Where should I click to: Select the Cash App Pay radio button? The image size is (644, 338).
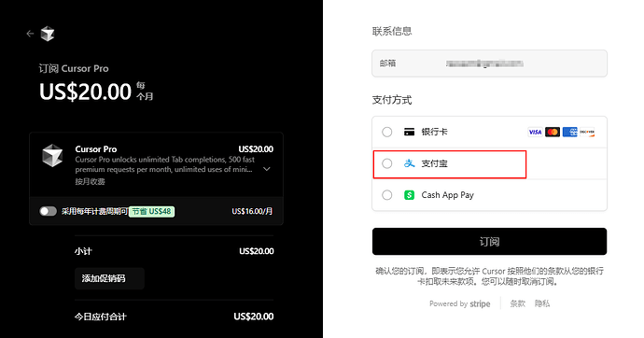pos(387,194)
